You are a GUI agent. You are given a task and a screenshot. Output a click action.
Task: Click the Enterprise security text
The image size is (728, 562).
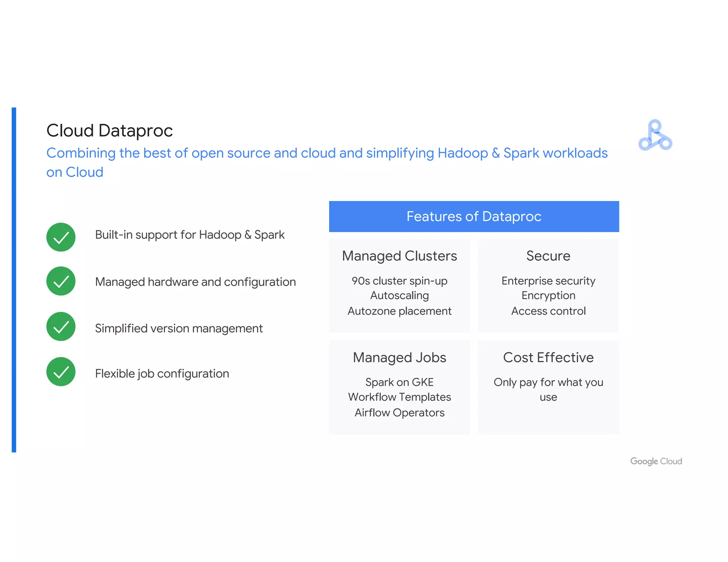click(548, 281)
